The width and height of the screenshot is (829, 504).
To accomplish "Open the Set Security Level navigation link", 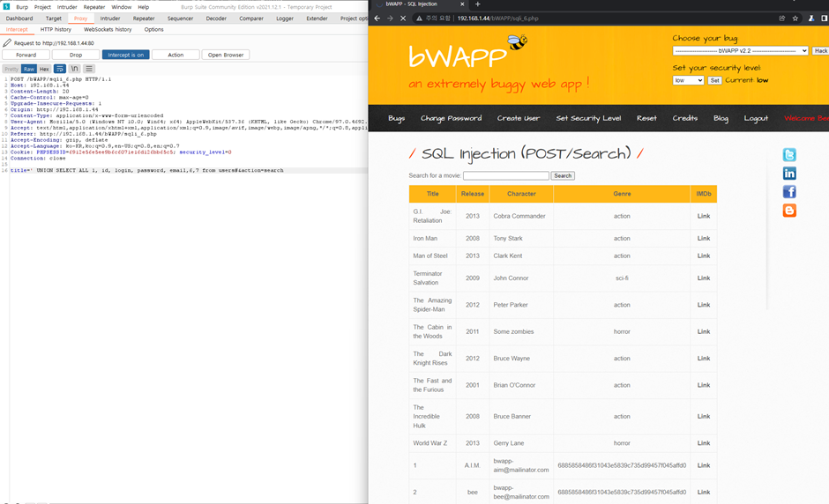I will coord(588,118).
